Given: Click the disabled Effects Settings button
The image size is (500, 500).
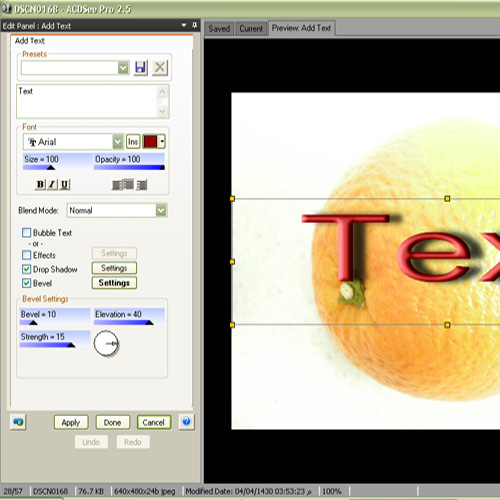Looking at the screenshot, I should [x=114, y=253].
